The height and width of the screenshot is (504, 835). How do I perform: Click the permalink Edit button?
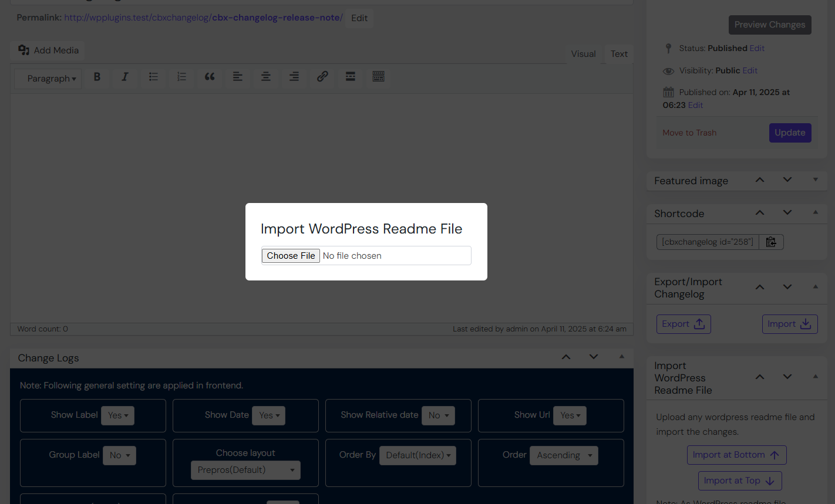359,18
